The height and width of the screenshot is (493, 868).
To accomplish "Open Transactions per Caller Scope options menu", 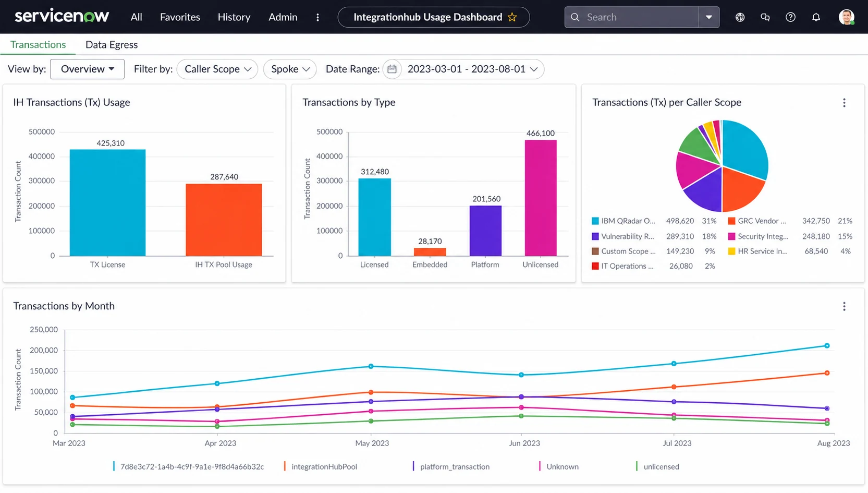I will 845,103.
